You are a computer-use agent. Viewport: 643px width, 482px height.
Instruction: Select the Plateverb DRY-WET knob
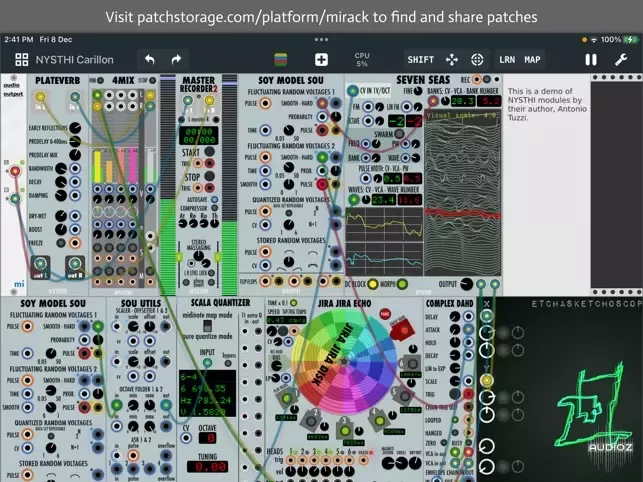[61, 215]
